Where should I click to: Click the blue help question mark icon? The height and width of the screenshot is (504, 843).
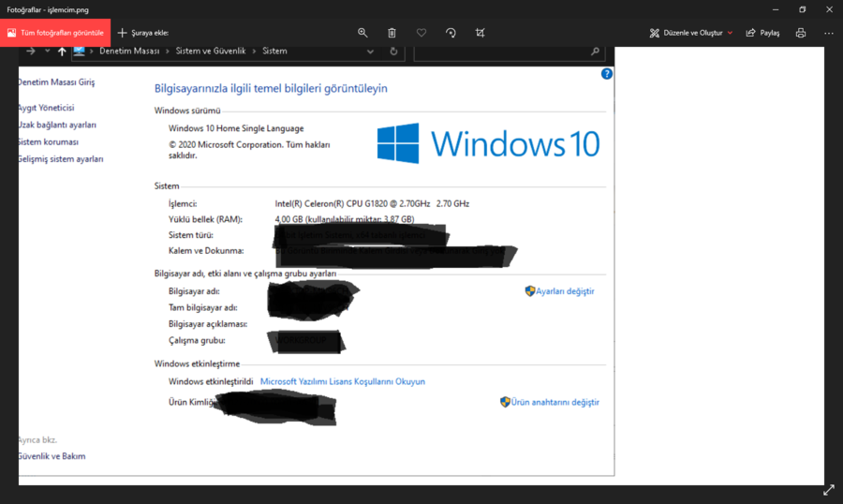(x=606, y=74)
